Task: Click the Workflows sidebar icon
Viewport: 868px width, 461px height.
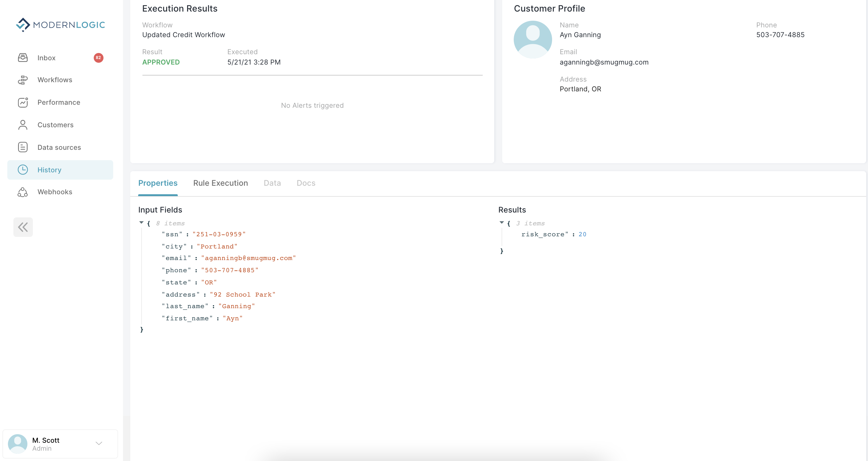Action: tap(23, 80)
